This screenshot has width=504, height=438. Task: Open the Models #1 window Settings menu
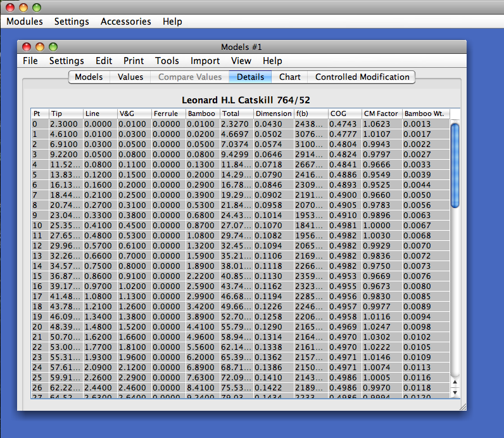66,60
